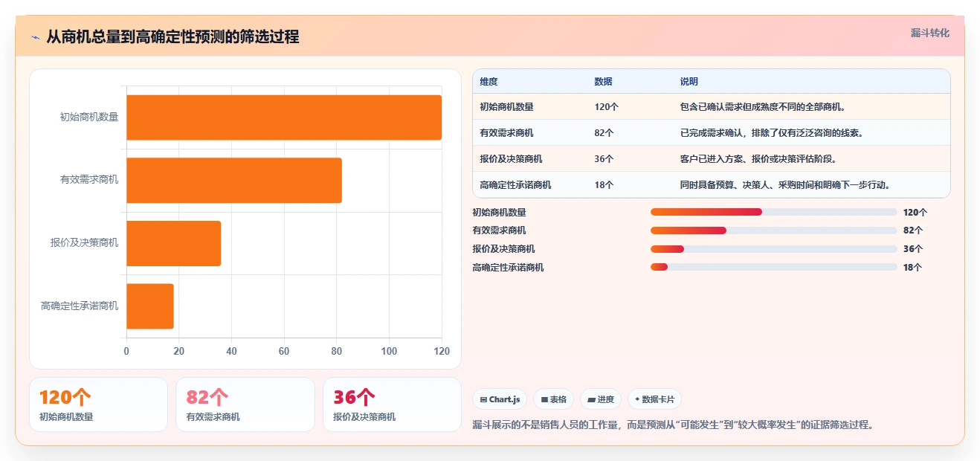Viewport: 980px width, 461px height.
Task: Click table cell 报价及决策商机
Action: click(511, 159)
